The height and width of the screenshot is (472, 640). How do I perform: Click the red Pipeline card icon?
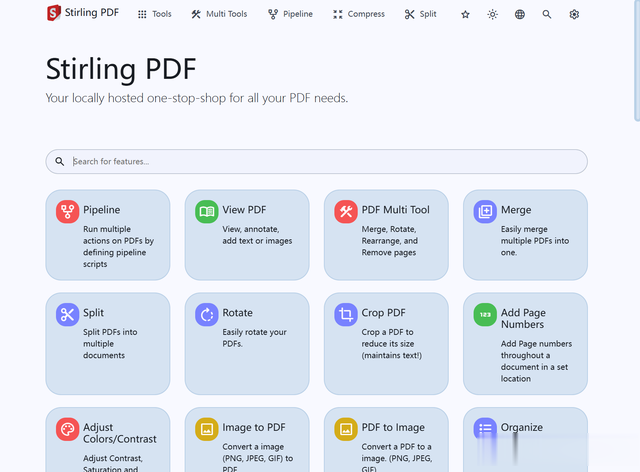[67, 212]
